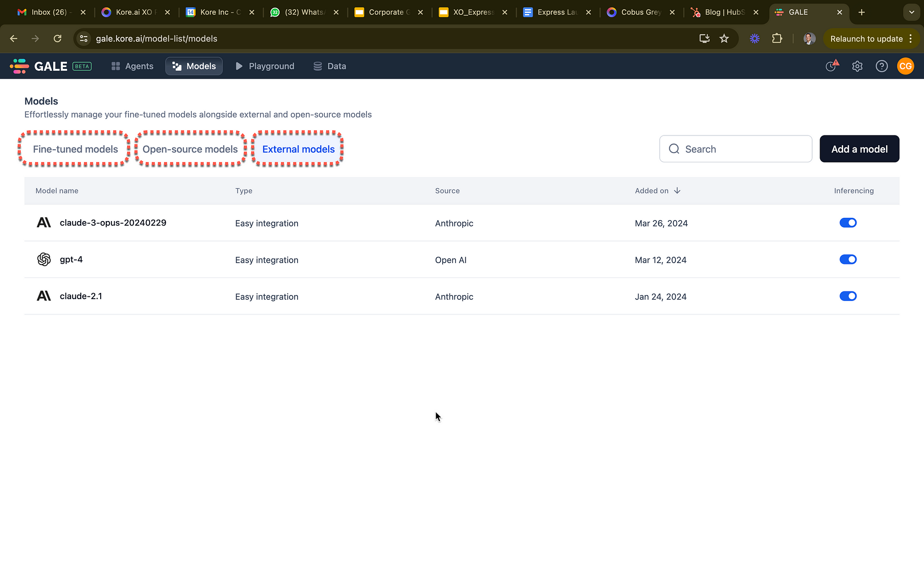Switch to Fine-tuned models tab

[x=75, y=149]
